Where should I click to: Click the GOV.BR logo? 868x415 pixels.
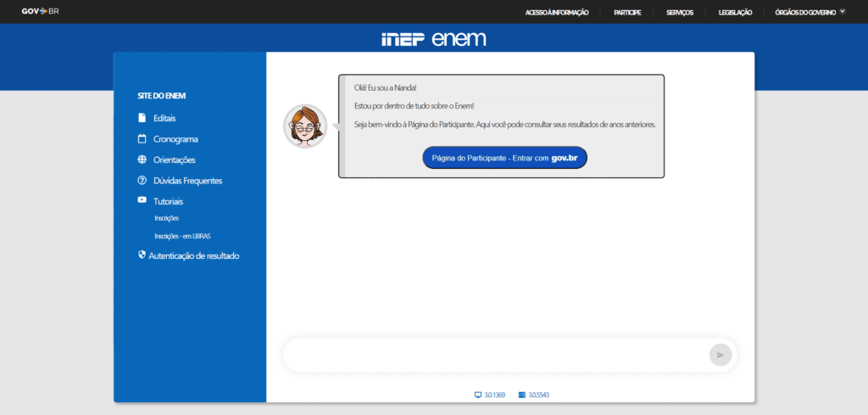(40, 12)
